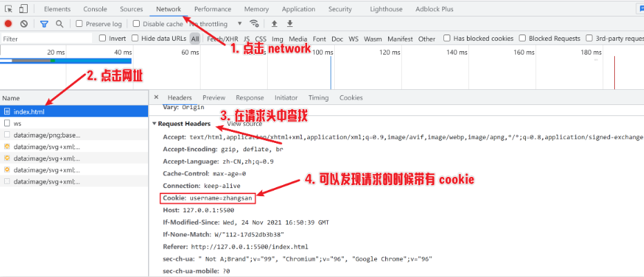Enable Preserve log checkbox
644x277 pixels.
[x=80, y=23]
